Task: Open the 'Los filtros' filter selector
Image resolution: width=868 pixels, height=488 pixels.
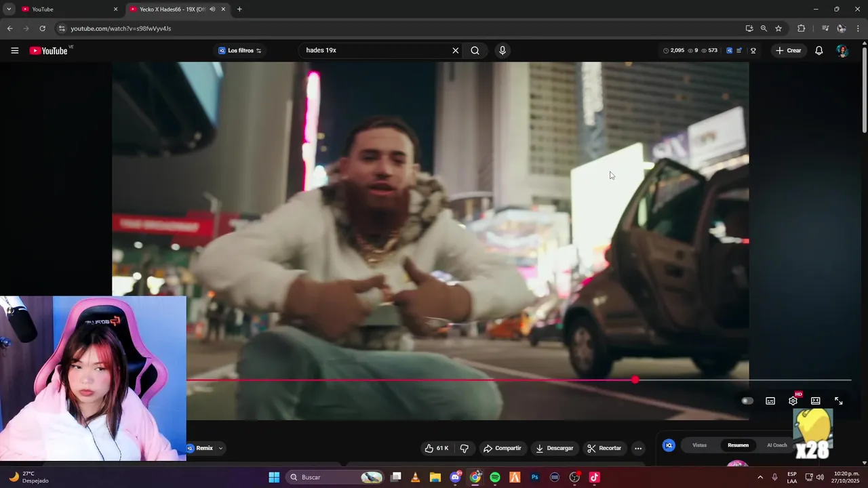Action: pos(240,51)
